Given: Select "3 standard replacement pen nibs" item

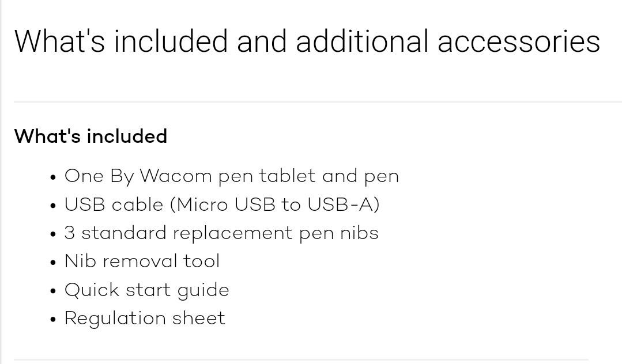Looking at the screenshot, I should (221, 233).
